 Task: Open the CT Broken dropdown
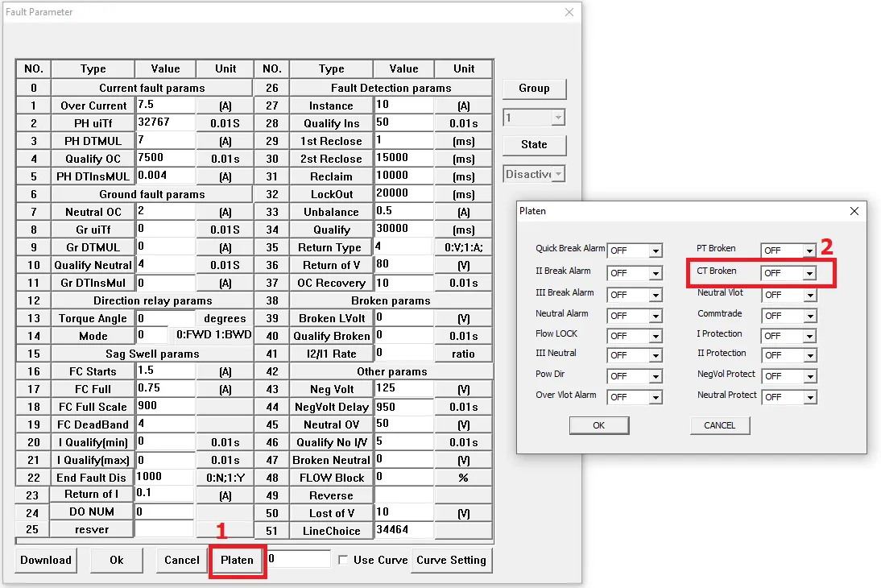click(x=789, y=272)
